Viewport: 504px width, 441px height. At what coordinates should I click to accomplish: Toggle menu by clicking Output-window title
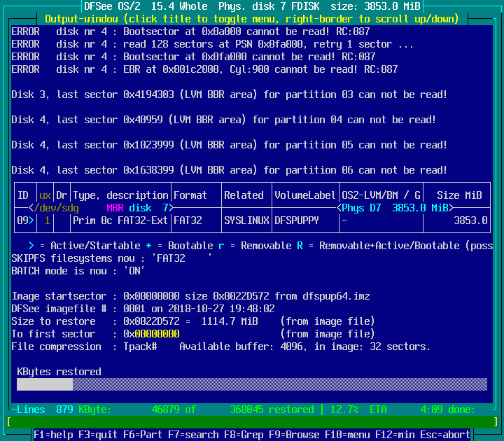coord(252,18)
